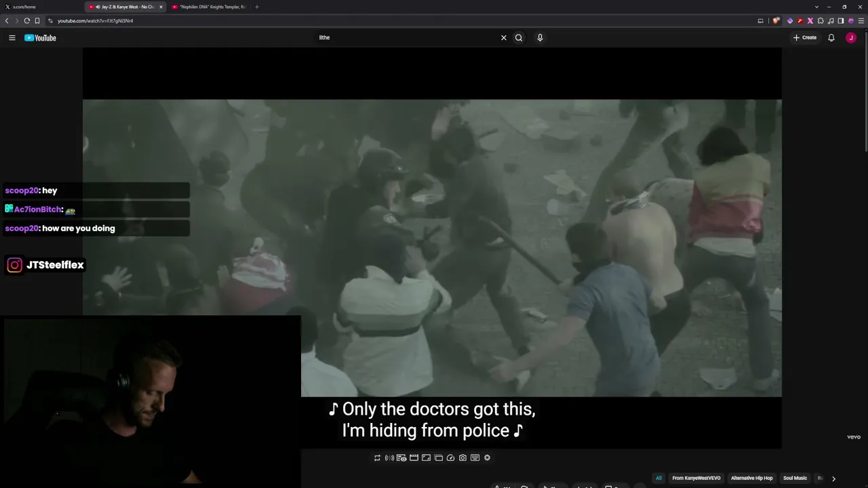Viewport: 868px width, 488px height.
Task: Click the YouTube search input field
Action: [x=407, y=38]
